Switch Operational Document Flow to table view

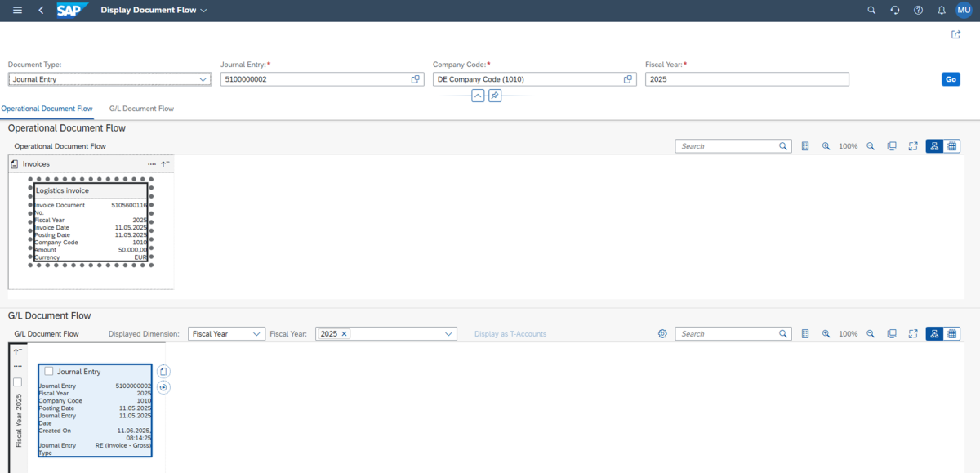(952, 146)
